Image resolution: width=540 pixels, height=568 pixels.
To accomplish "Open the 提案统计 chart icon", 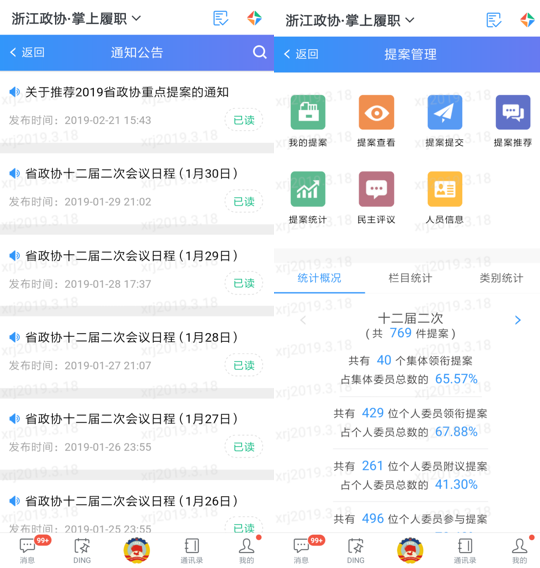I will click(308, 189).
